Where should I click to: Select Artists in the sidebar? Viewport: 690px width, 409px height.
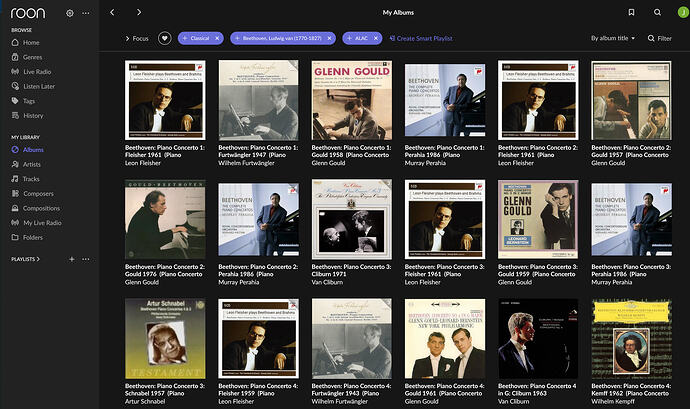[31, 164]
